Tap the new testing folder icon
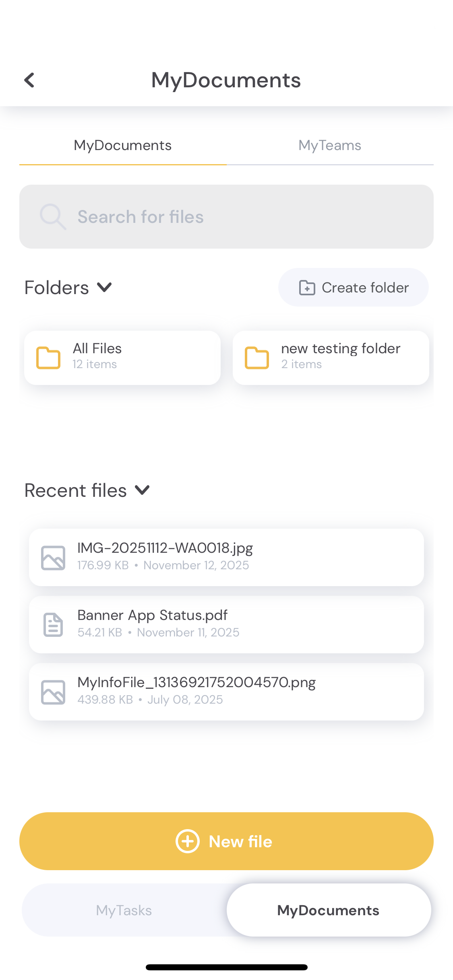Image resolution: width=453 pixels, height=980 pixels. click(x=257, y=358)
